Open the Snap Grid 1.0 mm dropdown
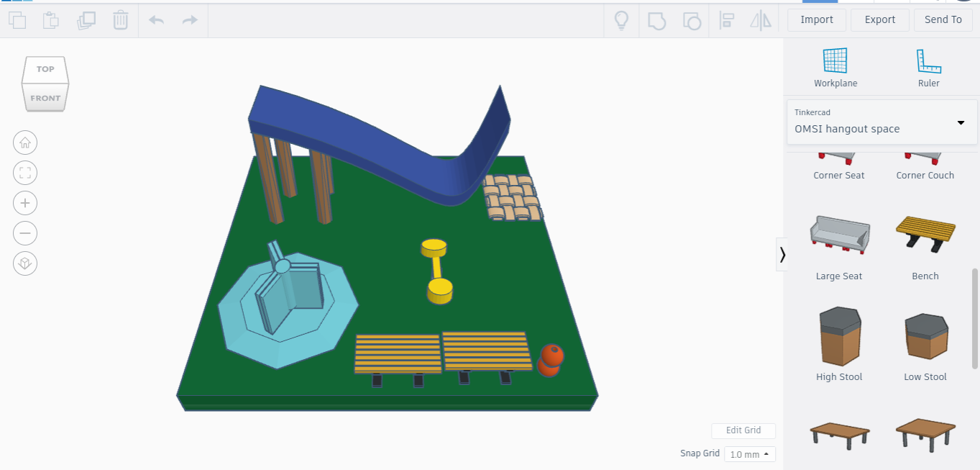Image resolution: width=980 pixels, height=470 pixels. pyautogui.click(x=749, y=454)
